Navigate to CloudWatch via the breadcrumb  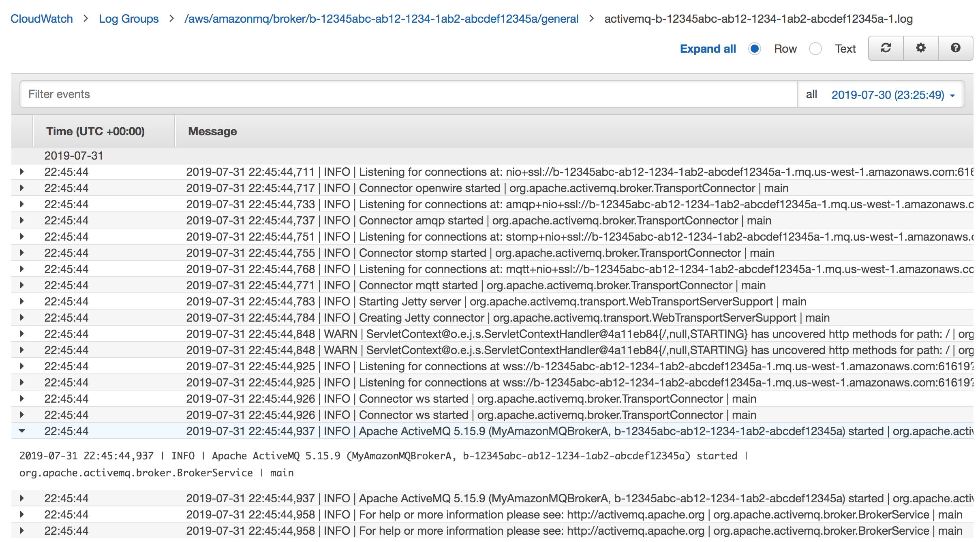[42, 19]
